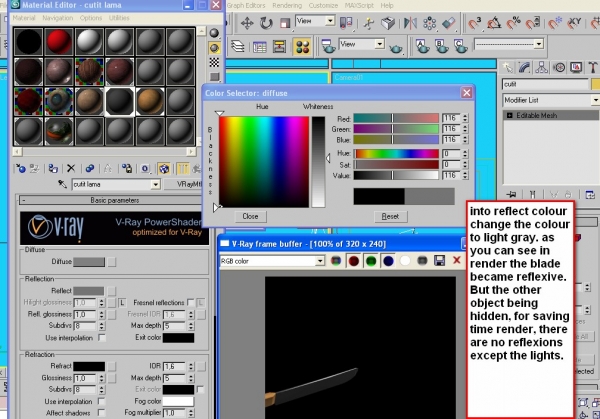This screenshot has height=419, width=600.
Task: Toggle Backlight icon in Material Editor
Action: tap(214, 48)
